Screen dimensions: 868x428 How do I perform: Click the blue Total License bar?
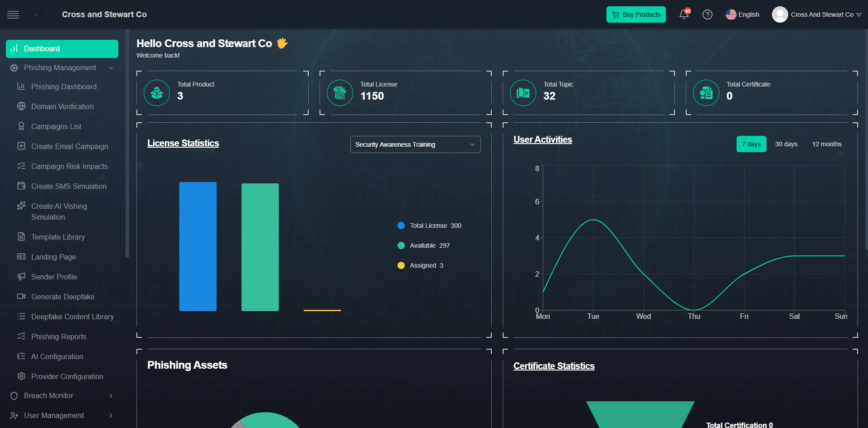(x=198, y=246)
